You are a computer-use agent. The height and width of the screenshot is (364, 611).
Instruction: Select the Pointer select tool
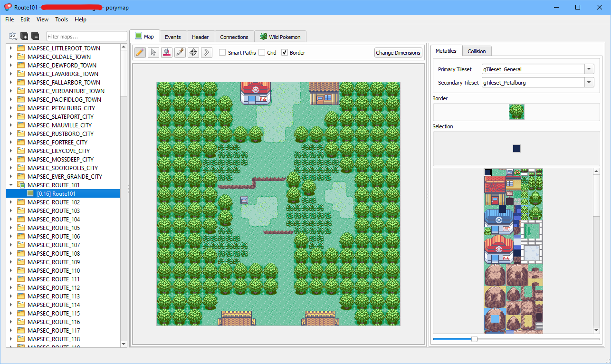[x=153, y=52]
